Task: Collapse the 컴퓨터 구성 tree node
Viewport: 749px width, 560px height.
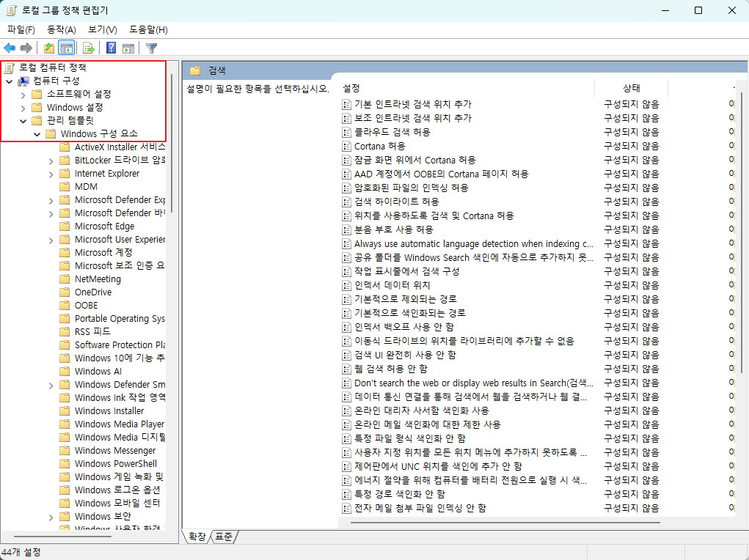Action: 9,81
